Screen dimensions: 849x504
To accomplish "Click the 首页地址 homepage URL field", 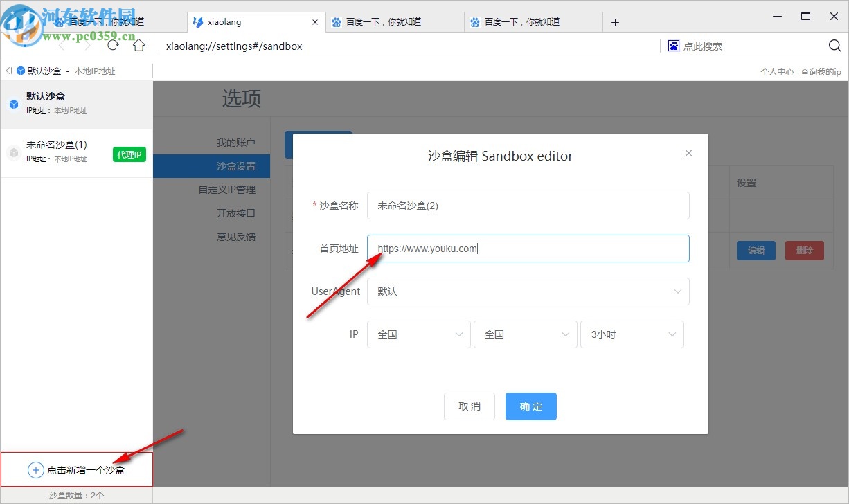I will pos(528,249).
